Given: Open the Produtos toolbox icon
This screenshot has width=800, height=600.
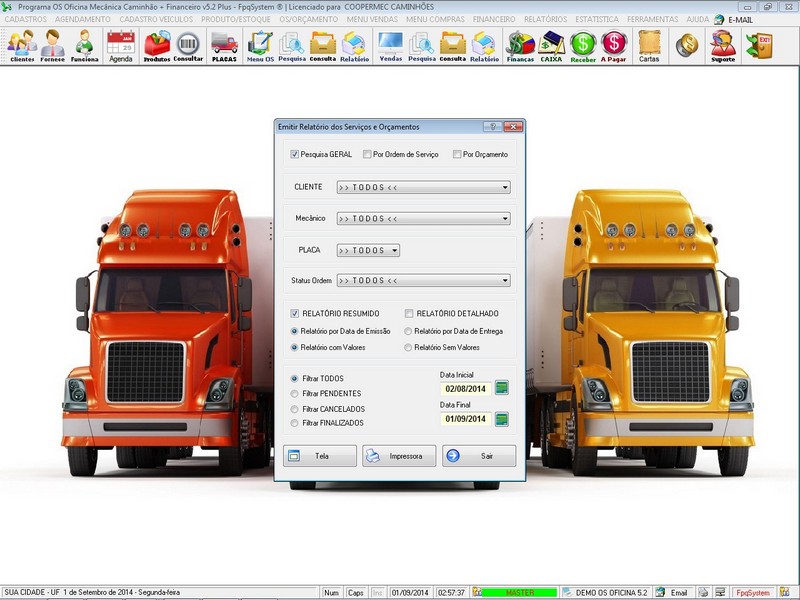Looking at the screenshot, I should pos(157,46).
